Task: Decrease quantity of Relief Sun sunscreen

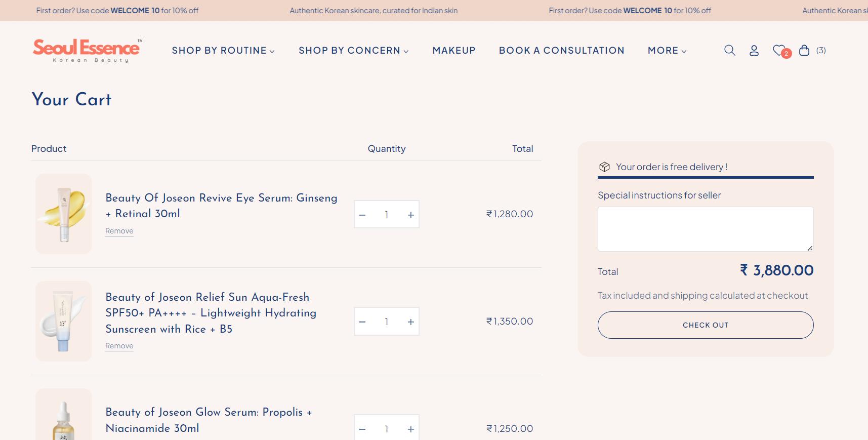Action: [x=362, y=322]
